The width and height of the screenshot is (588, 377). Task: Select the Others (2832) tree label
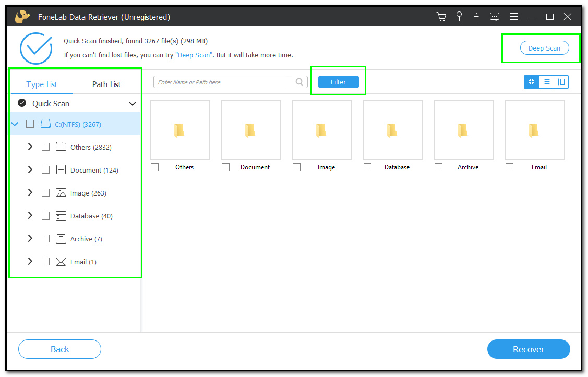91,147
